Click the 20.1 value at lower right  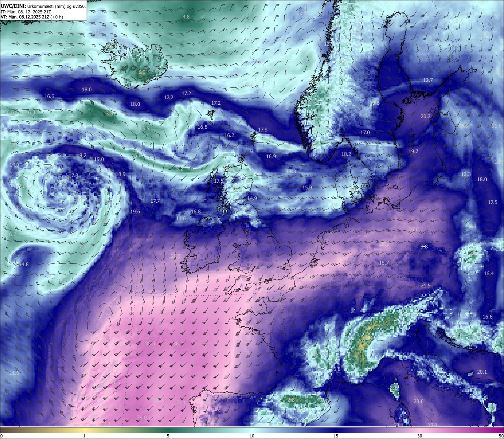pyautogui.click(x=482, y=372)
